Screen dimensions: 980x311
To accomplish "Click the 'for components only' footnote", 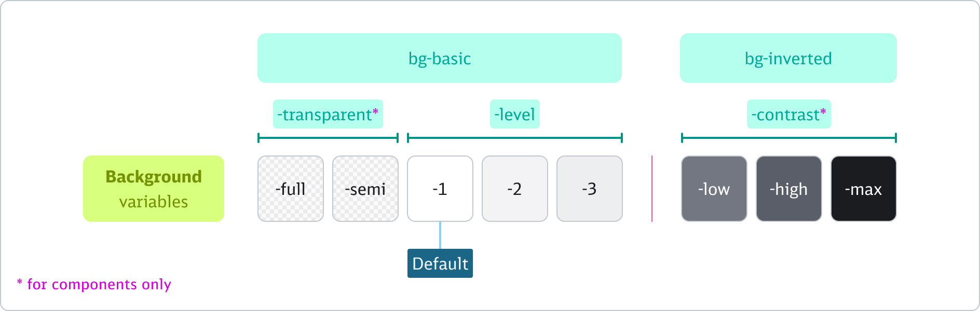I will pyautogui.click(x=99, y=284).
